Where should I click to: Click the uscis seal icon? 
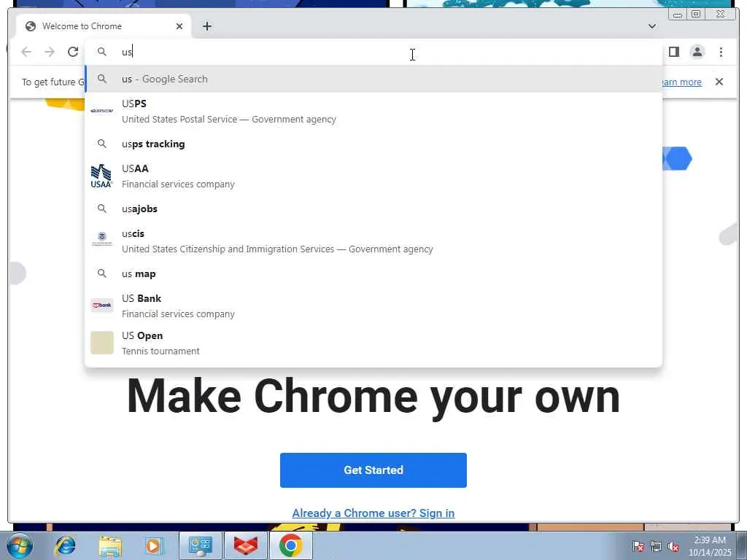pos(102,238)
